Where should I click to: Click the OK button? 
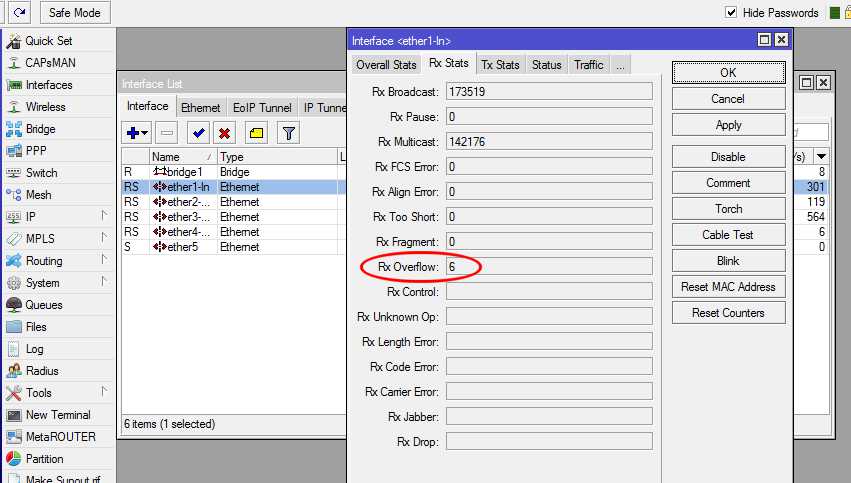pos(728,73)
